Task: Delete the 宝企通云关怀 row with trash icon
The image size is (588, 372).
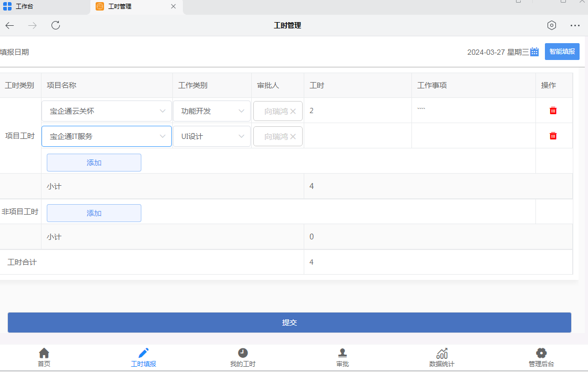Action: (553, 110)
